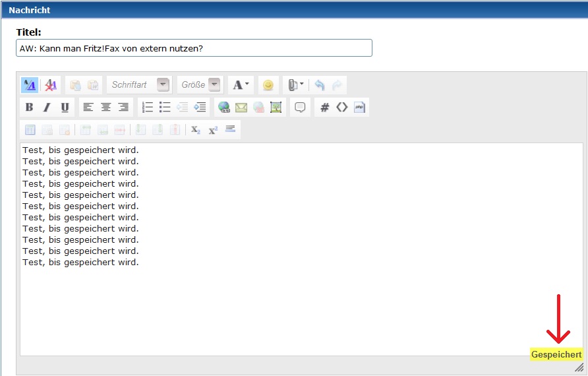Click the greyed-out delete column icon
This screenshot has height=376, width=588.
click(175, 130)
